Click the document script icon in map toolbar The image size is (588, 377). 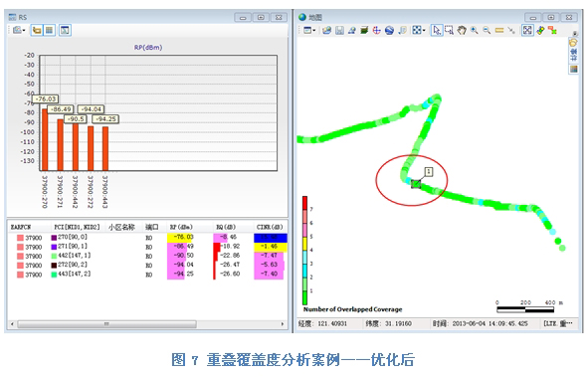(402, 31)
